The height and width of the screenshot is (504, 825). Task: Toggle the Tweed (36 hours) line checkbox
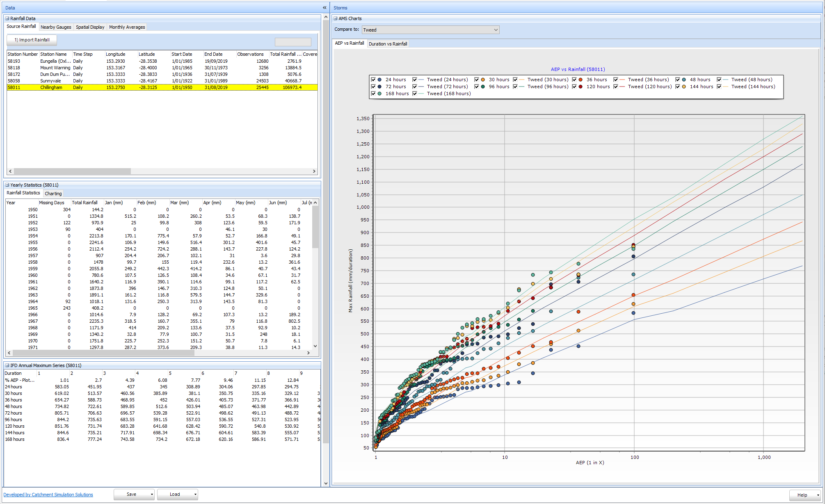tap(616, 80)
